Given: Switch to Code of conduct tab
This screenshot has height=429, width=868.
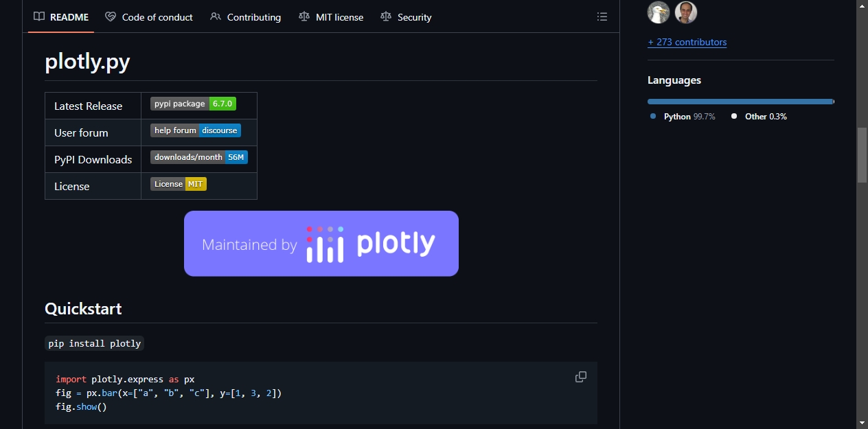Looking at the screenshot, I should coord(149,17).
